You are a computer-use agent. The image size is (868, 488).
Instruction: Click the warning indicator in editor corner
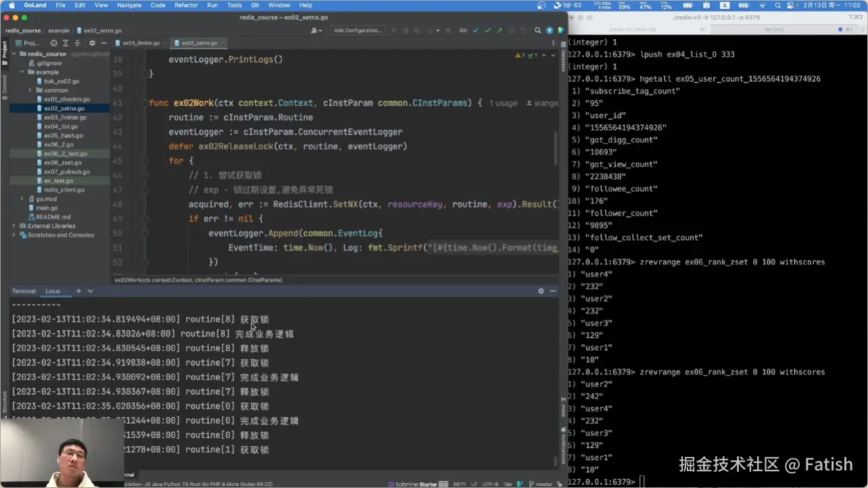[x=520, y=55]
